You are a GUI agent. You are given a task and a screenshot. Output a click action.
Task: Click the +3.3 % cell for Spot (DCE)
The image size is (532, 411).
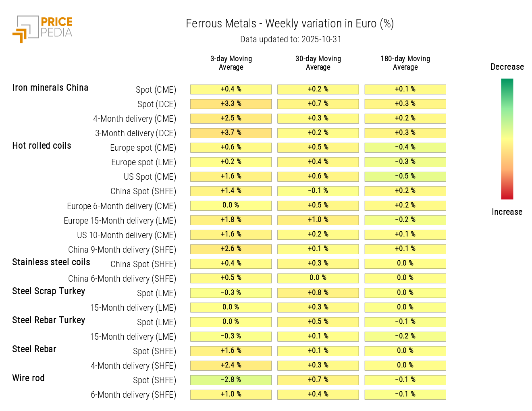click(x=231, y=104)
